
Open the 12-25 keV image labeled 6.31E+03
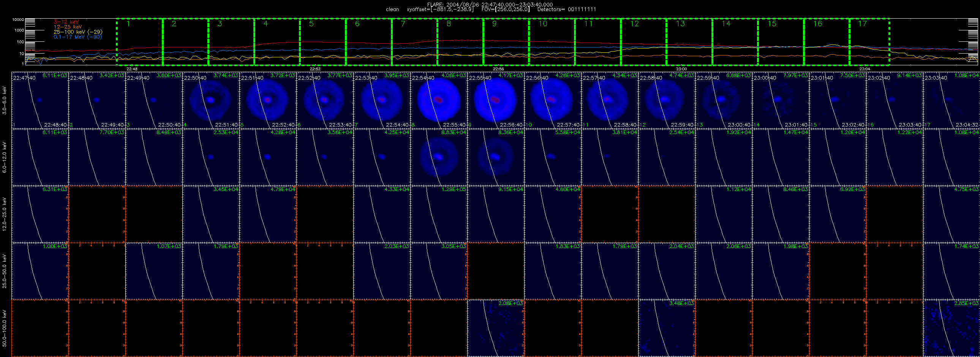click(x=40, y=214)
